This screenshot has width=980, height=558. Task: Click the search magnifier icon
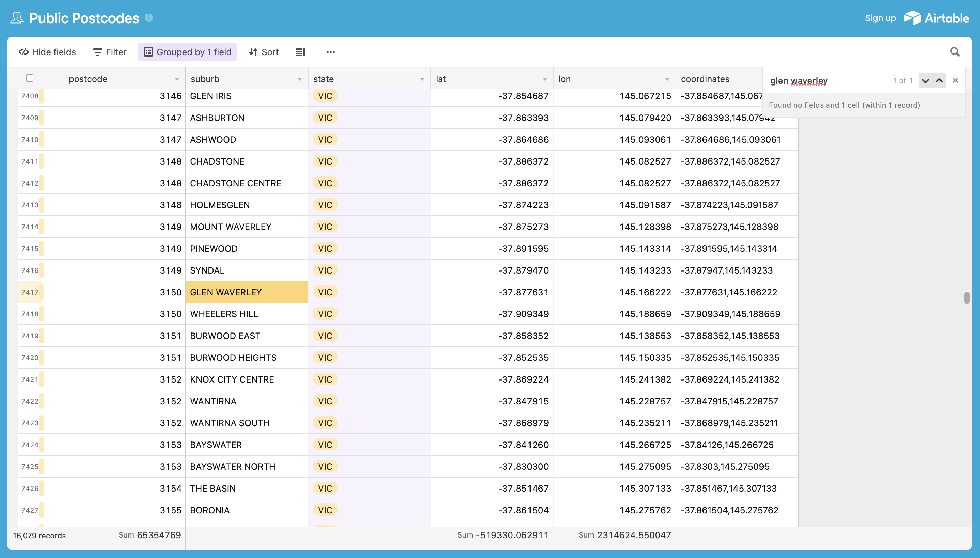[955, 52]
